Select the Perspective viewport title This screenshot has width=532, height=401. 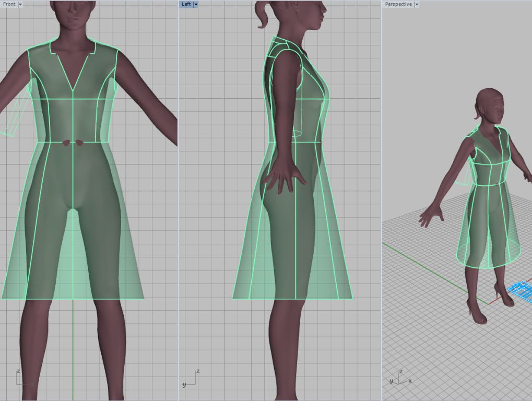(x=398, y=4)
